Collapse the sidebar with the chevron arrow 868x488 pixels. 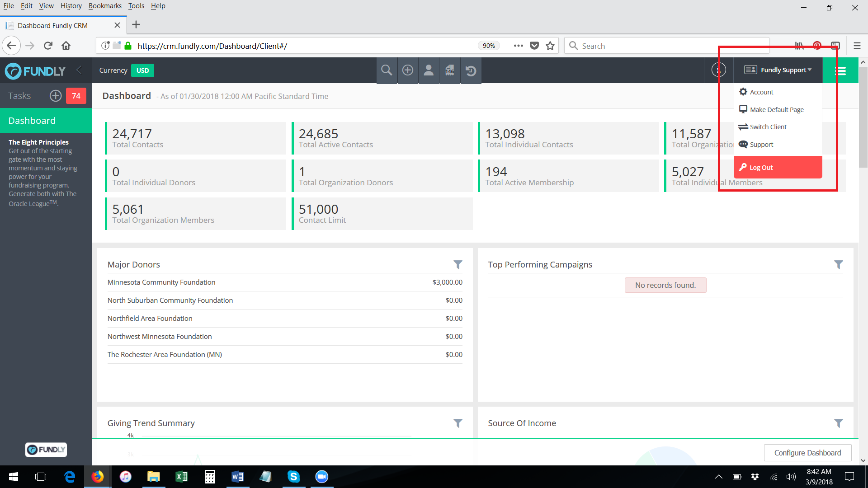[x=79, y=70]
